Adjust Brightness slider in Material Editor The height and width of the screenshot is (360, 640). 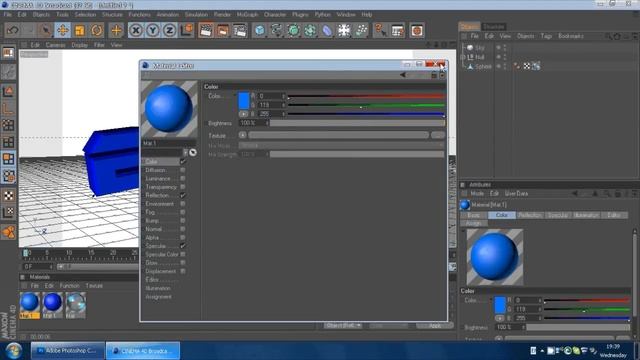357,123
